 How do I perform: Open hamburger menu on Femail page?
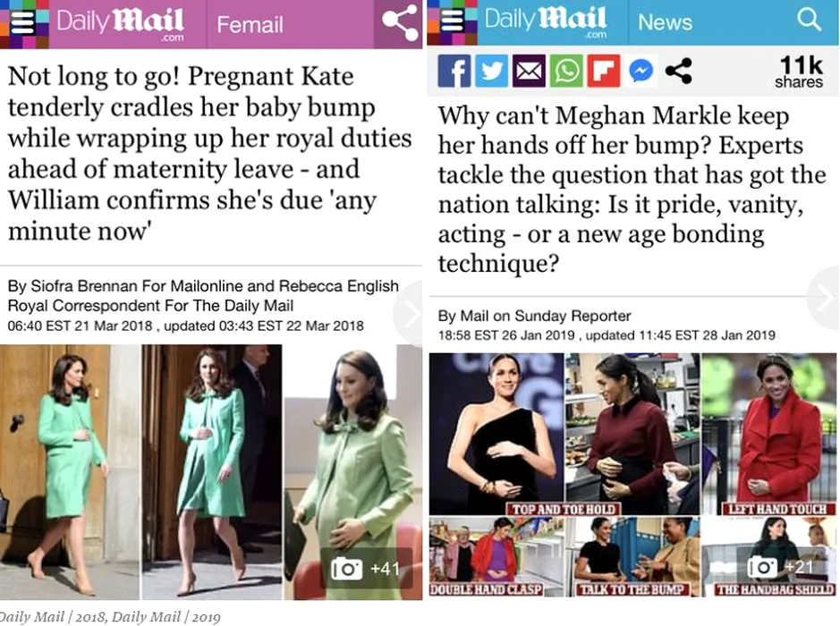(22, 22)
